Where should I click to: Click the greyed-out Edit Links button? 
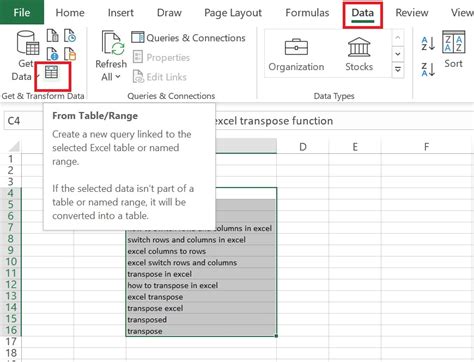coord(160,77)
